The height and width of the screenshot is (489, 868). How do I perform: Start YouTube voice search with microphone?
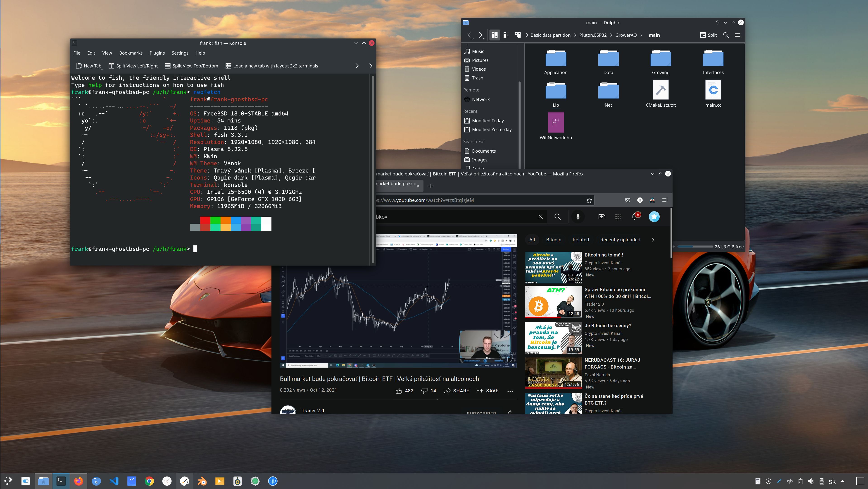click(578, 217)
